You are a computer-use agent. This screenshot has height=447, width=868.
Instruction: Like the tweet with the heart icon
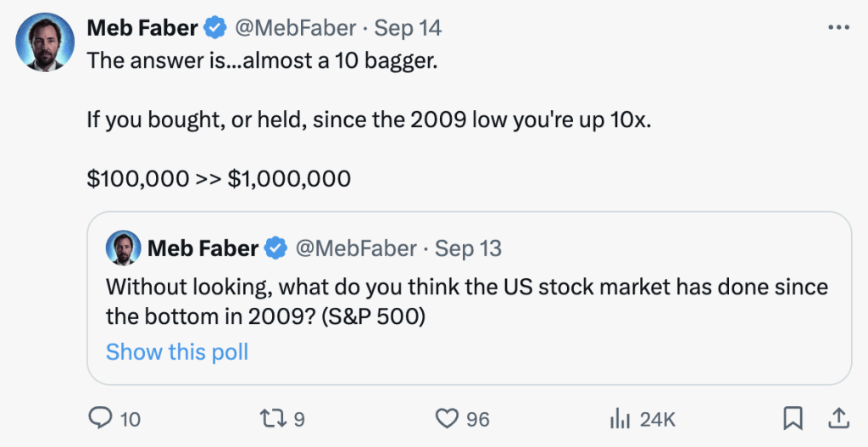click(x=447, y=419)
